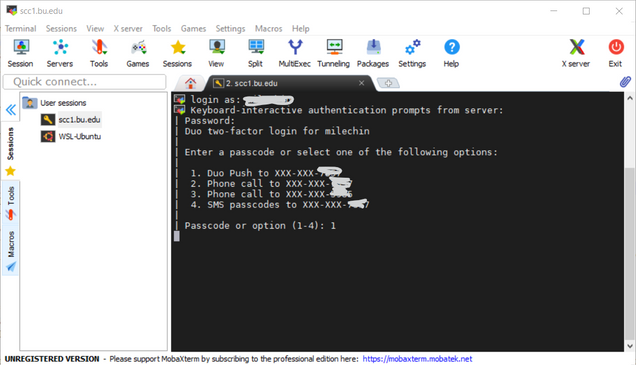Click the Quick connect input field

coord(85,82)
